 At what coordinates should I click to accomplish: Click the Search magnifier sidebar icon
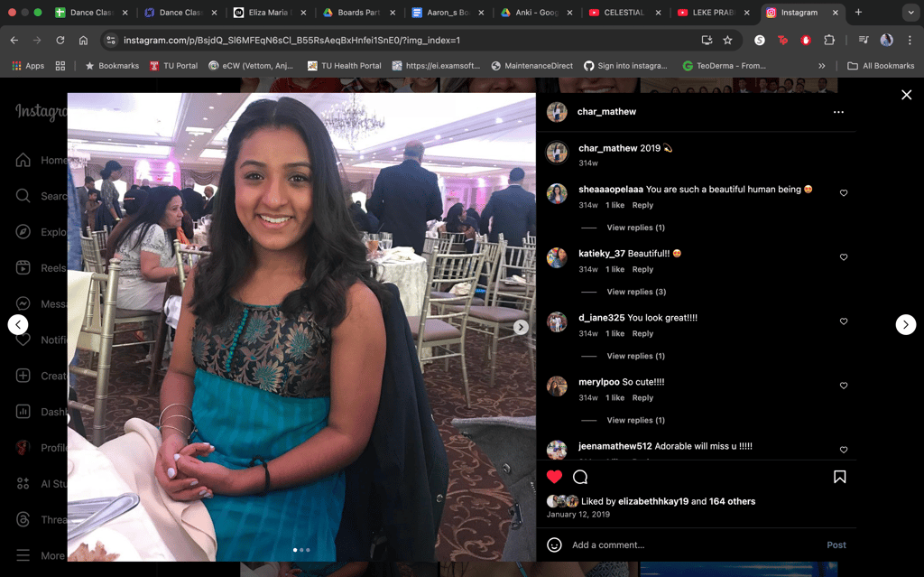(x=23, y=196)
